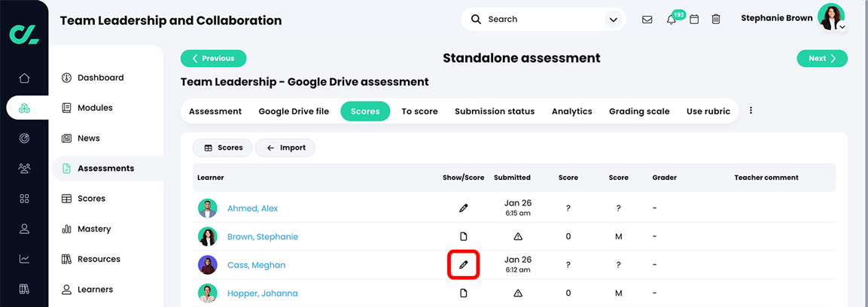This screenshot has width=868, height=307.
Task: Click the pencil score icon for Ahmed, Alex
Action: (x=463, y=208)
